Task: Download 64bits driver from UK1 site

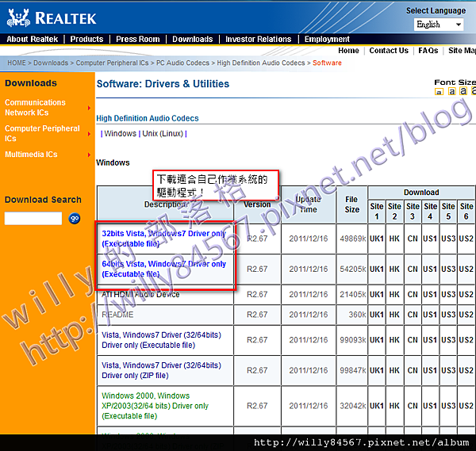Action: [377, 269]
